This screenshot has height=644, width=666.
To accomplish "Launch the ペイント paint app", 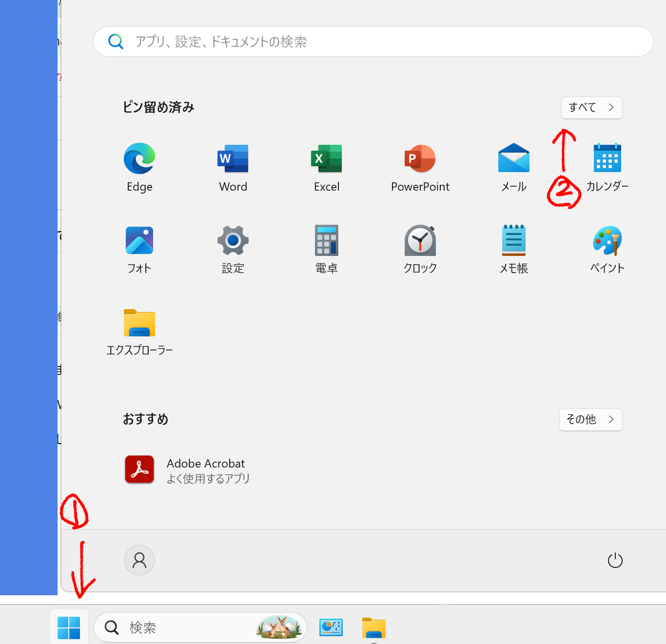I will 607,249.
